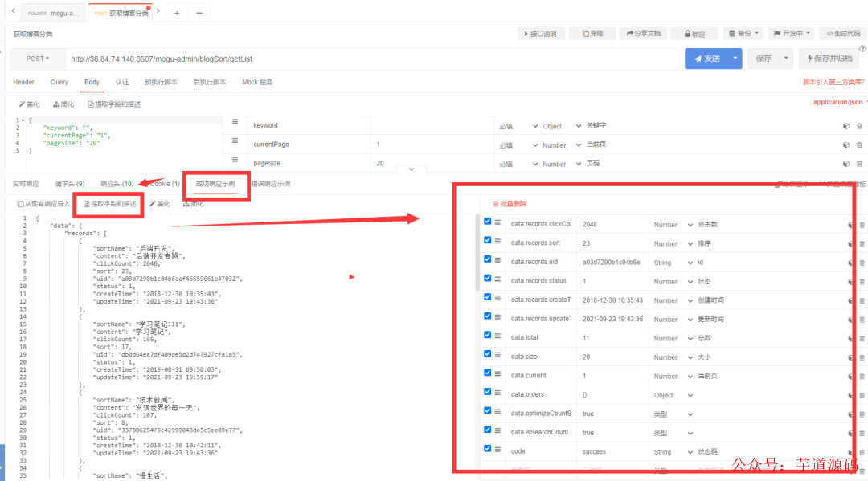The height and width of the screenshot is (481, 868).
Task: Switch to the Mock service tab
Action: click(x=257, y=82)
